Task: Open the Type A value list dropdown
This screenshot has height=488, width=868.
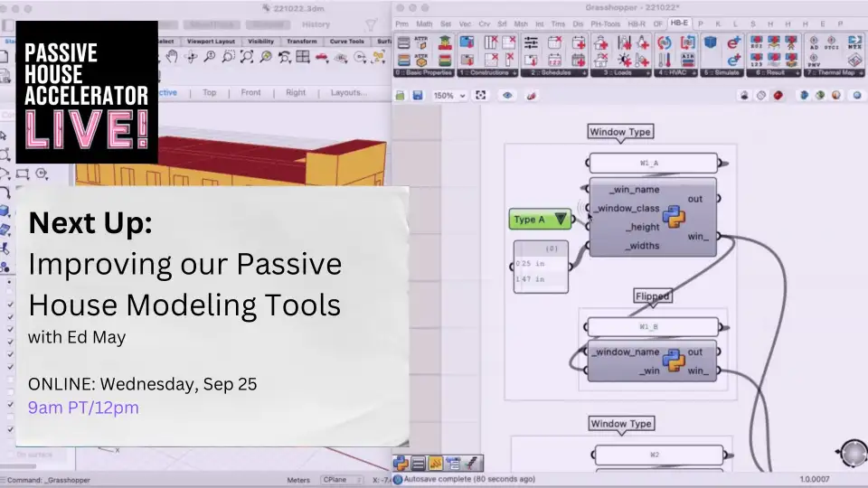Action: [561, 220]
